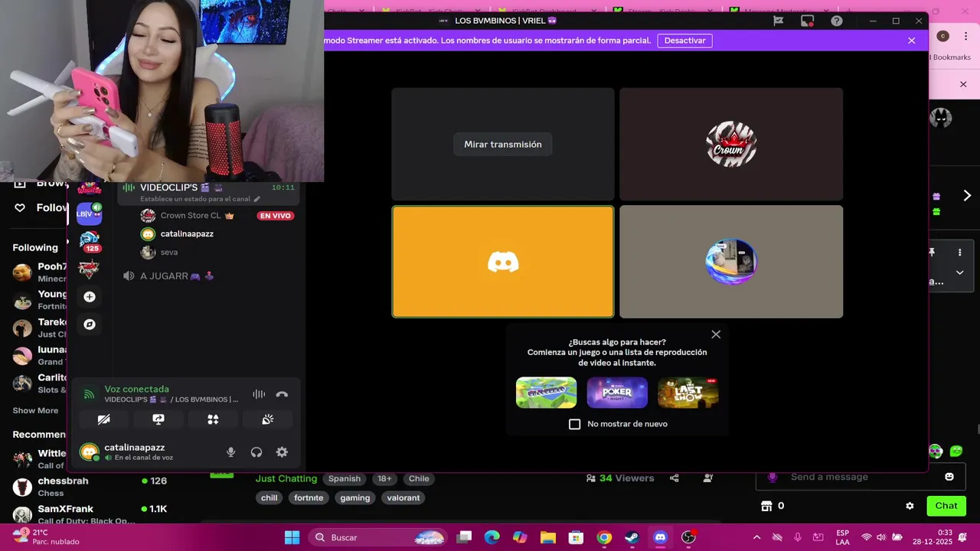Select the server icon with 125 badge
The width and height of the screenshot is (980, 551).
pyautogui.click(x=90, y=241)
